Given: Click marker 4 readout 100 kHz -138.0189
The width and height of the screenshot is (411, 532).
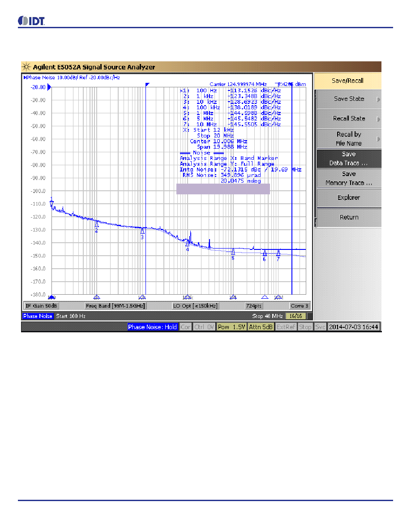Looking at the screenshot, I should click(232, 107).
